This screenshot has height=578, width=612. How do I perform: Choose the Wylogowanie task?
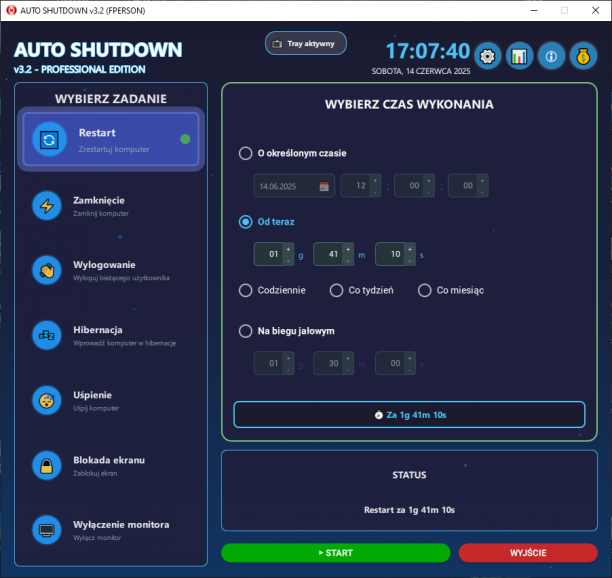(111, 270)
